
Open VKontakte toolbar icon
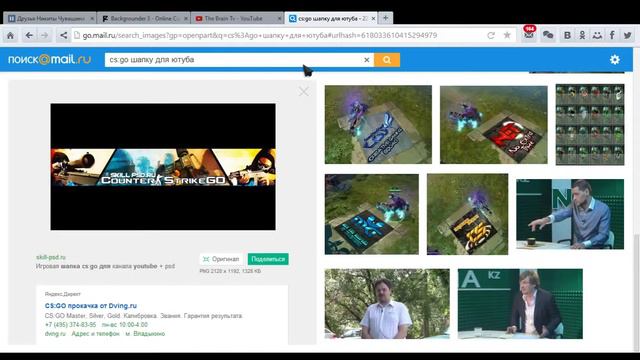pyautogui.click(x=567, y=36)
